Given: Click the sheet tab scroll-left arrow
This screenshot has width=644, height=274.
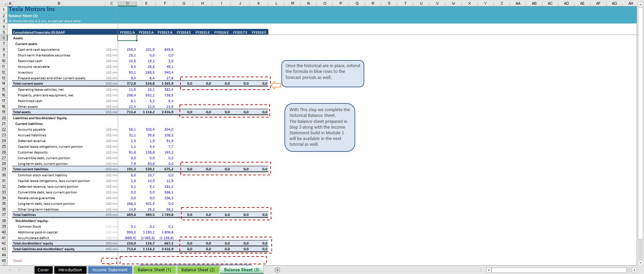Looking at the screenshot, I should tap(10, 270).
